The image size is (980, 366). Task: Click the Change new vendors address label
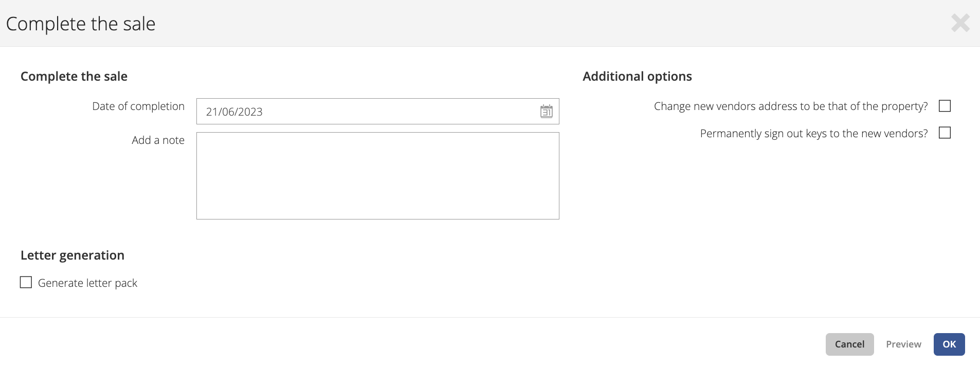(791, 106)
